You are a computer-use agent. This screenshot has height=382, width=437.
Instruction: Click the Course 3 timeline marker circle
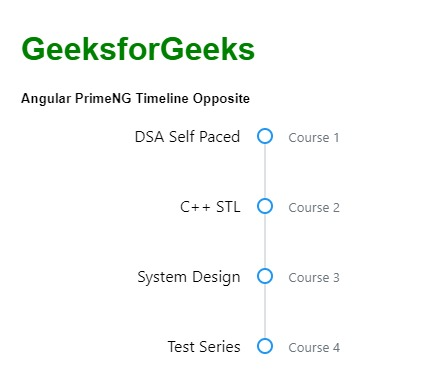265,276
